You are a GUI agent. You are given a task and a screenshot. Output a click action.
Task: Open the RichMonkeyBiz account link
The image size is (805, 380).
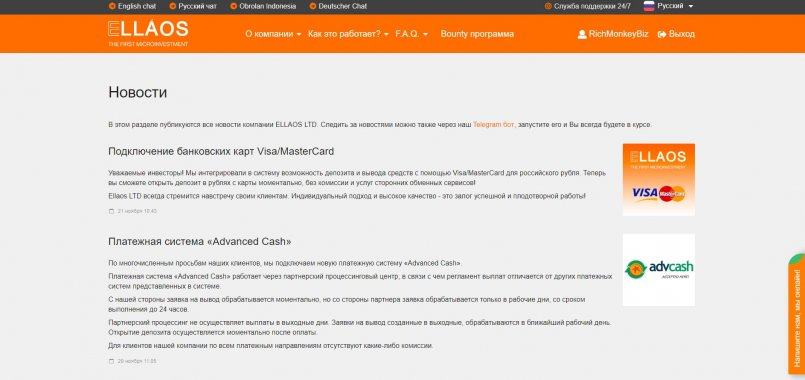[x=618, y=34]
